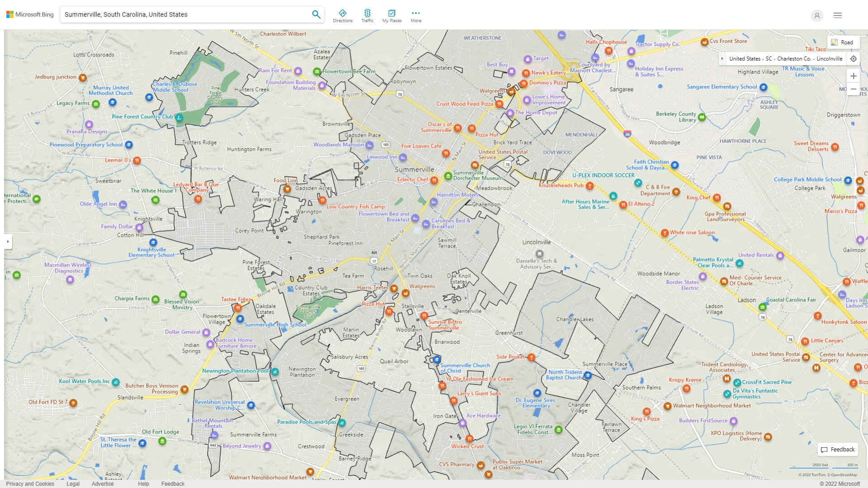
Task: Open the Directions tool
Action: (x=342, y=16)
